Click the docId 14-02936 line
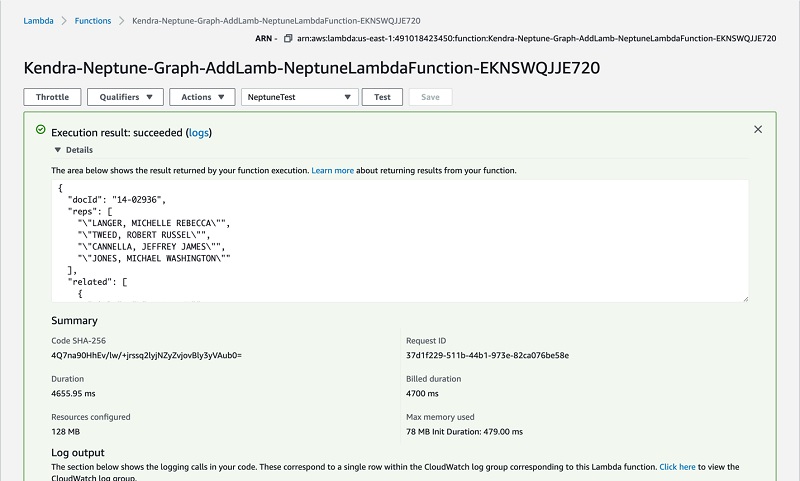The image size is (800, 481). (x=116, y=200)
